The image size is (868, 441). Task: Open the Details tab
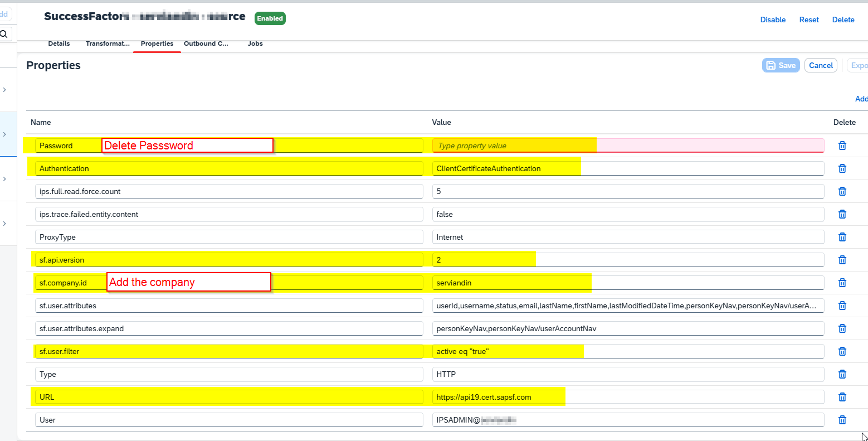point(59,43)
